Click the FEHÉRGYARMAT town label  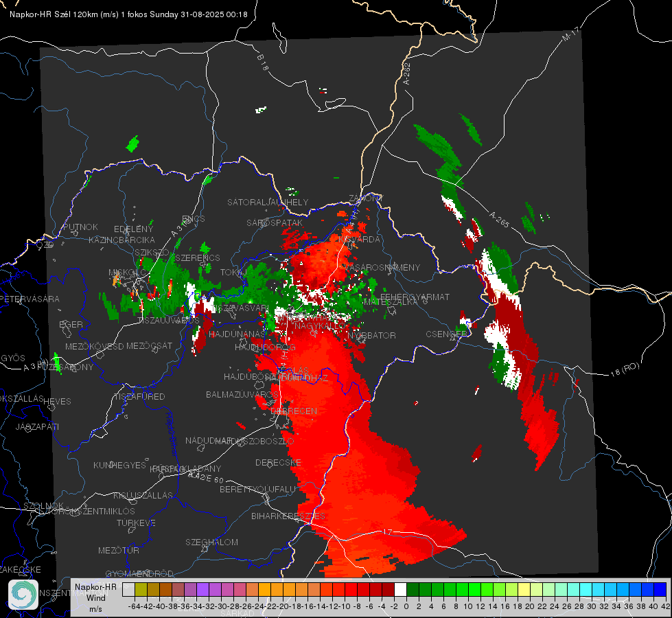point(415,297)
